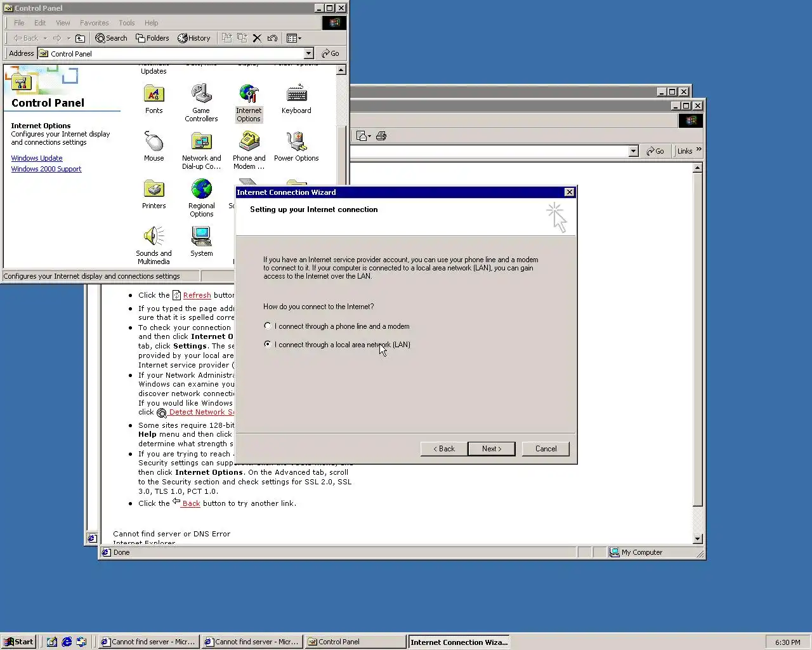Open the Power Options icon
The image size is (812, 650).
[x=296, y=147]
